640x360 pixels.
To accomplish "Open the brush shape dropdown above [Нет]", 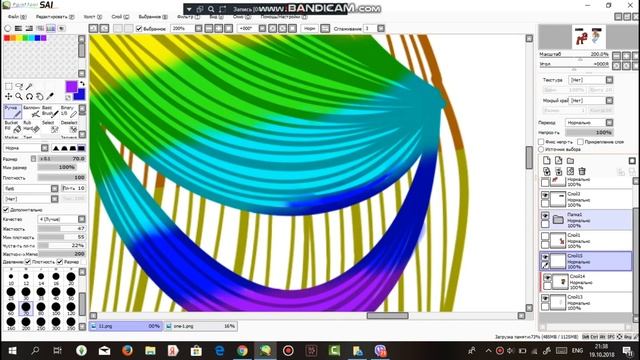I will (31, 188).
